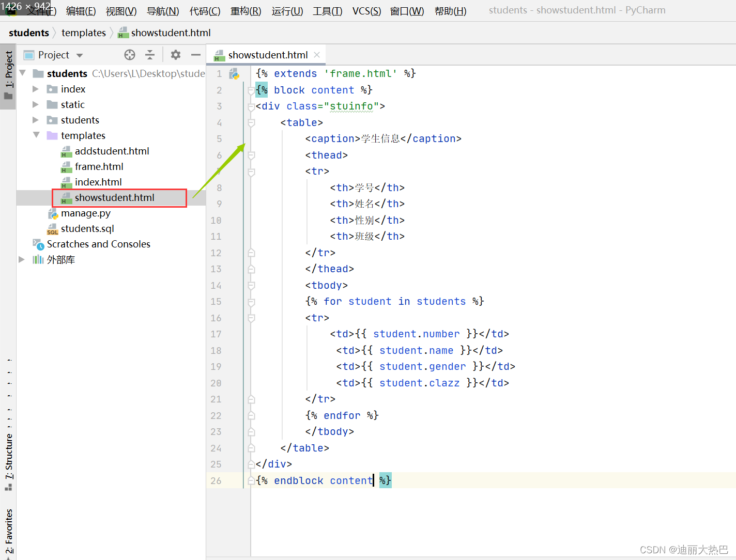Open the 编辑(E) menu
This screenshot has width=736, height=560.
click(x=81, y=11)
